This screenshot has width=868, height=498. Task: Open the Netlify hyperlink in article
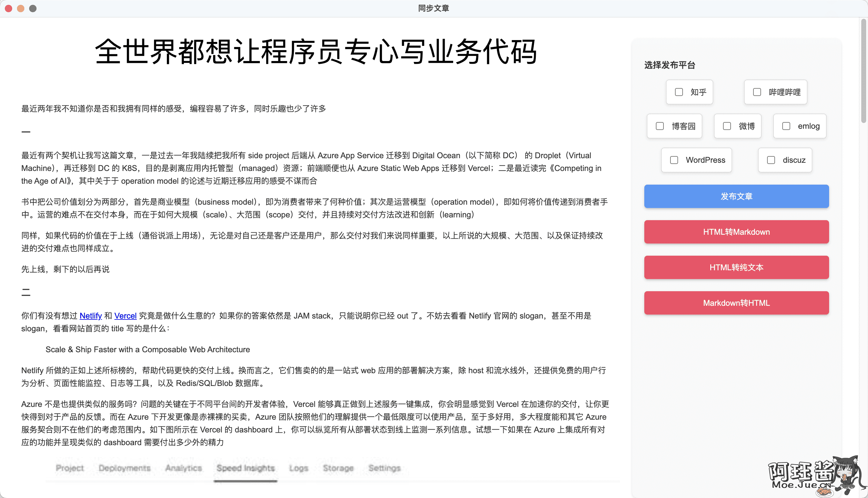[x=91, y=316]
